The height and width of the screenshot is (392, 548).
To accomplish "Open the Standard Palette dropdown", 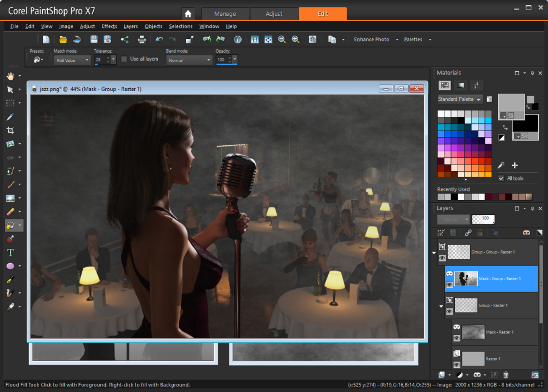I will coord(460,99).
